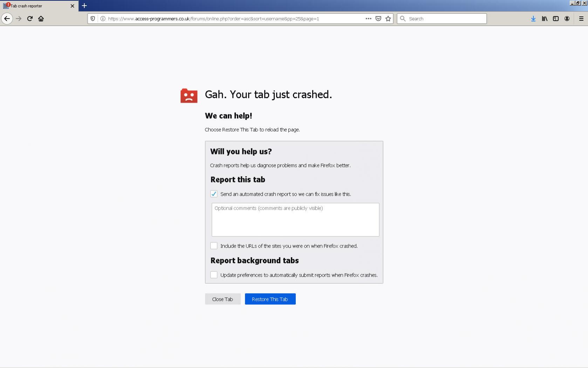Open the hamburger application menu
Image resolution: width=588 pixels, height=368 pixels.
point(581,19)
